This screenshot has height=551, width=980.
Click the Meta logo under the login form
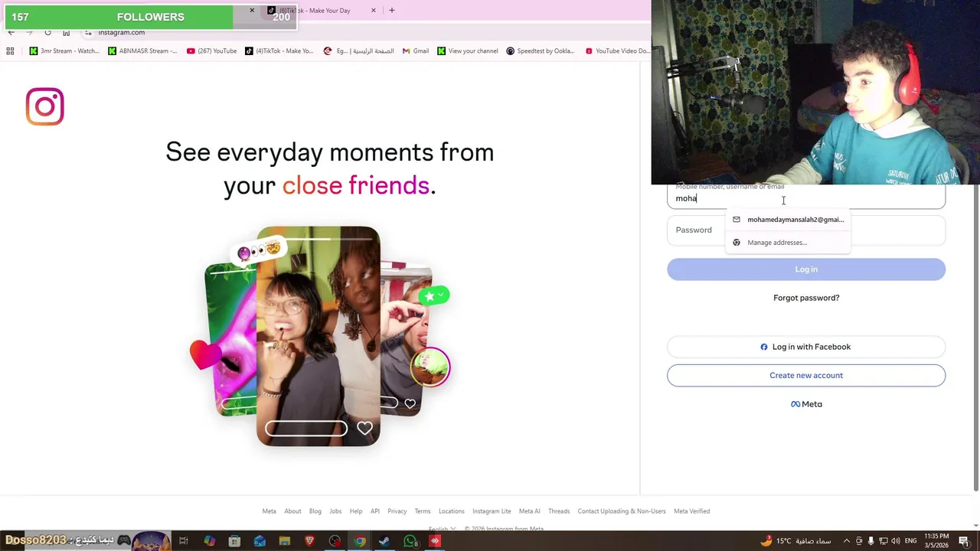806,404
